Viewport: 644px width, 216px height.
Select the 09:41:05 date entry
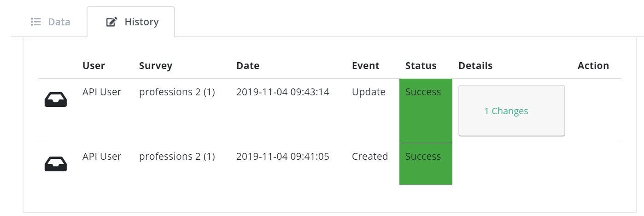click(x=283, y=157)
